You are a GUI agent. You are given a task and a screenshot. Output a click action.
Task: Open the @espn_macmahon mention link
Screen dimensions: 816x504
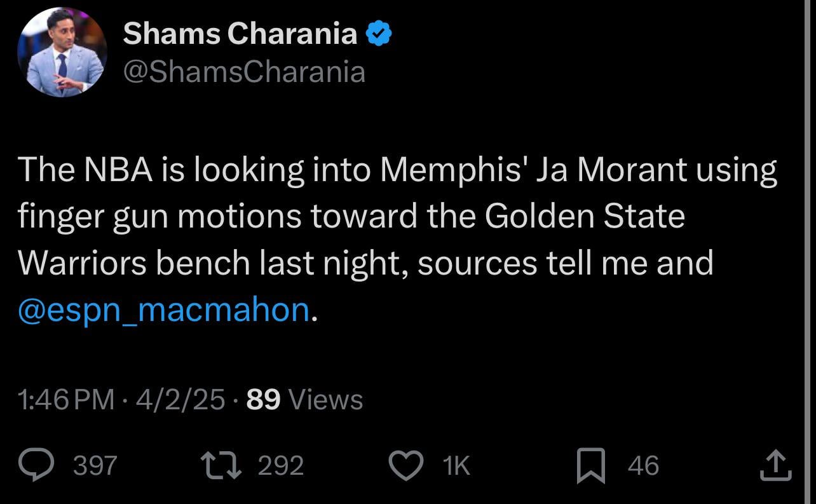click(163, 310)
